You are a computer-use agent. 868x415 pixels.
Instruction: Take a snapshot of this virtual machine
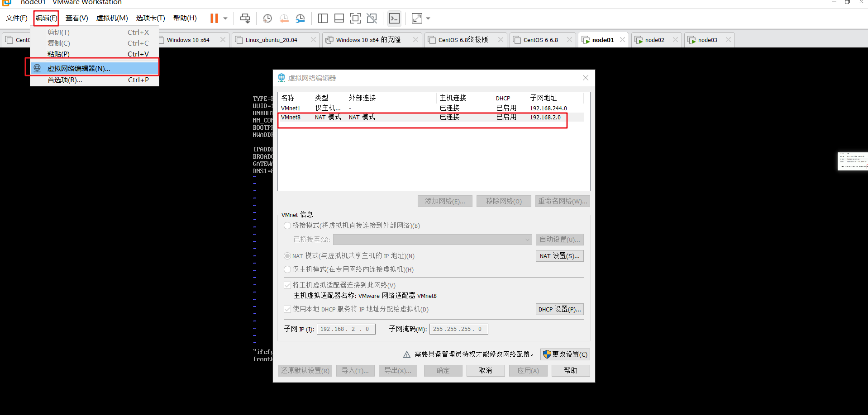267,18
